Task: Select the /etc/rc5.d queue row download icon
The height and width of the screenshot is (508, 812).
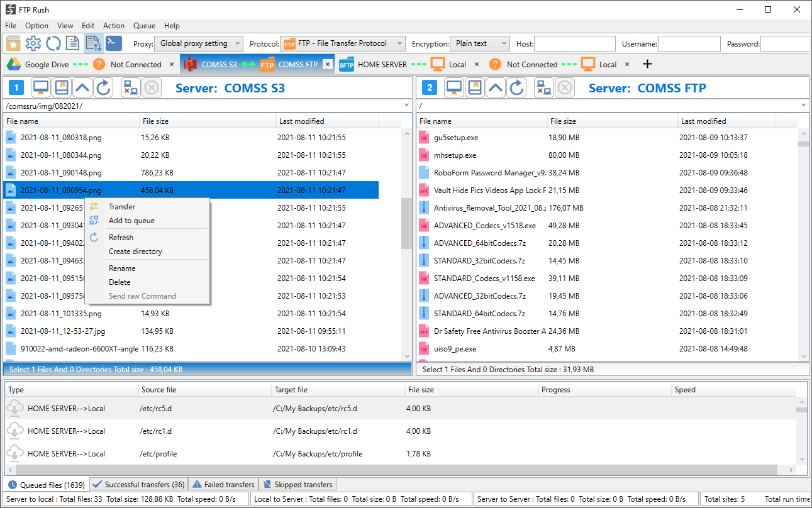Action: tap(14, 409)
